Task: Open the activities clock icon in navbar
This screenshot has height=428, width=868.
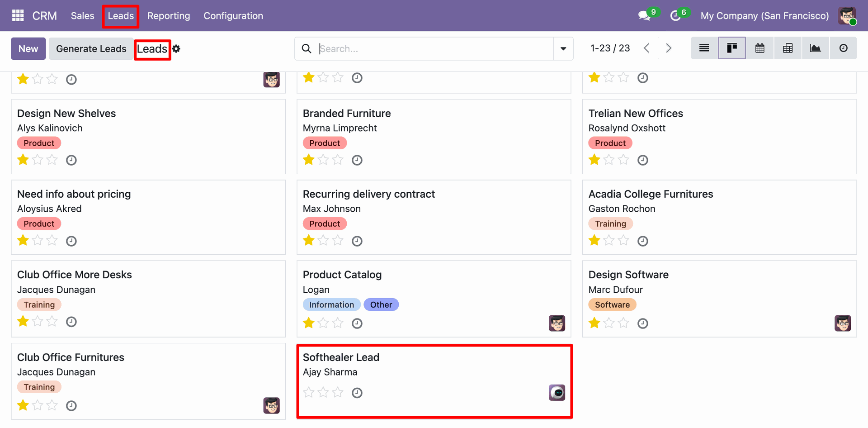Action: pyautogui.click(x=675, y=16)
